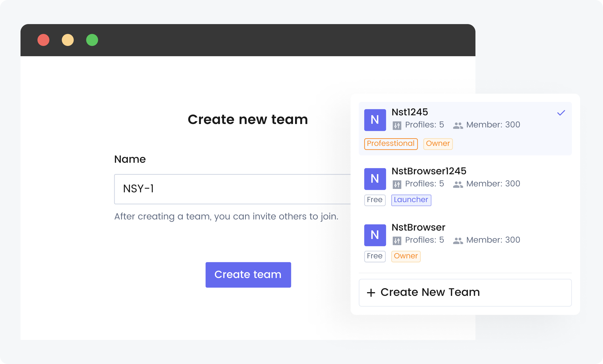Image resolution: width=603 pixels, height=364 pixels.
Task: Click the Create New Team button
Action: tap(465, 292)
